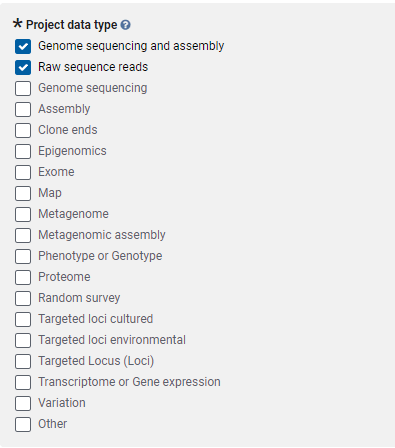Check Metagenomic assembly

tap(23, 235)
